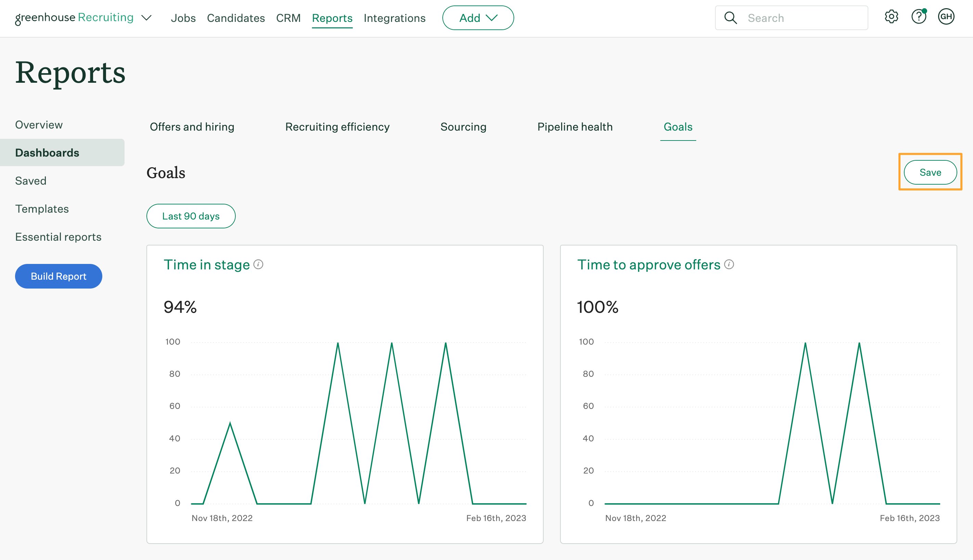973x560 pixels.
Task: Expand the greenhouse Recruiting product switcher
Action: [146, 17]
